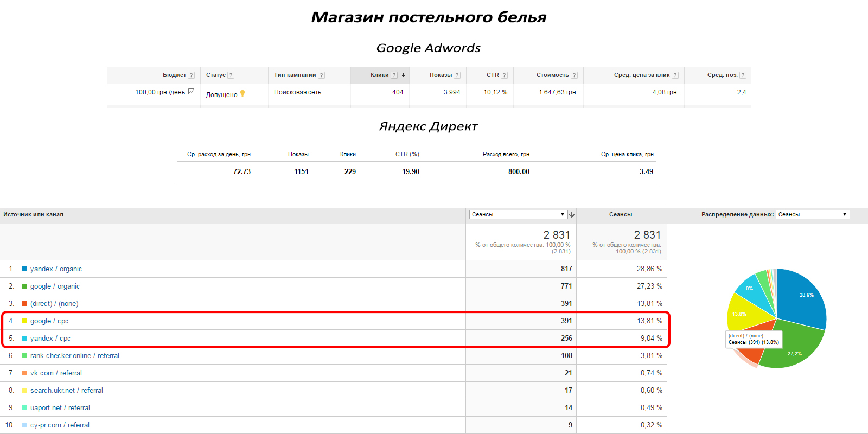Click 28,86 % percentage value
The width and height of the screenshot is (868, 434).
coord(649,269)
